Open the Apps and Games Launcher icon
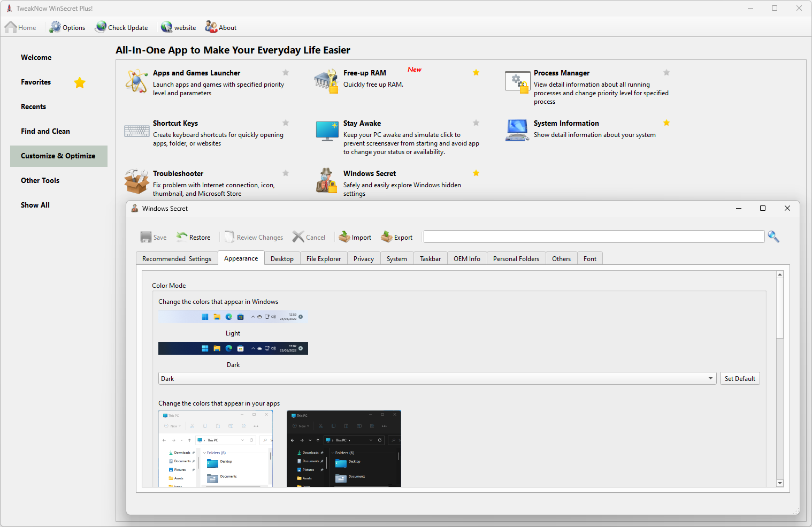The width and height of the screenshot is (812, 527). pyautogui.click(x=136, y=81)
